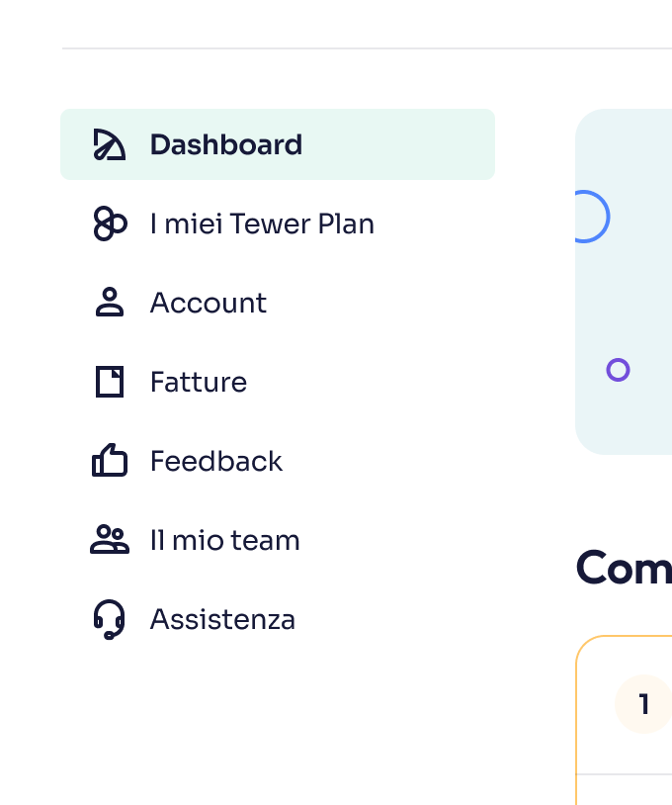Image resolution: width=672 pixels, height=805 pixels.
Task: Open the 'Il mio team' label
Action: (224, 540)
